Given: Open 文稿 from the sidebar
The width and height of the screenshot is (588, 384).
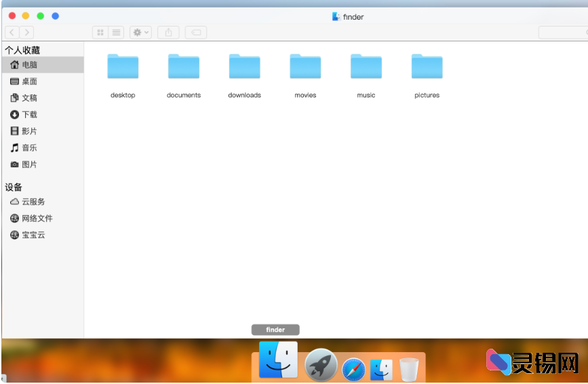Looking at the screenshot, I should 28,98.
